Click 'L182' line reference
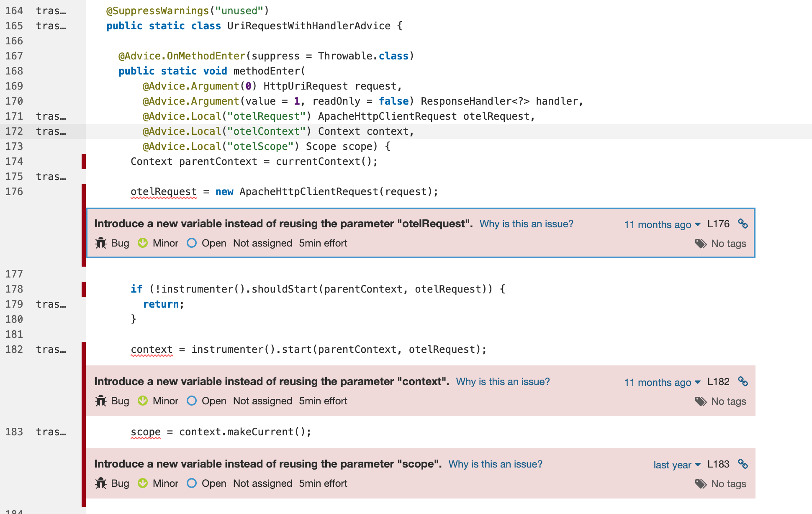The width and height of the screenshot is (812, 514). 718,382
